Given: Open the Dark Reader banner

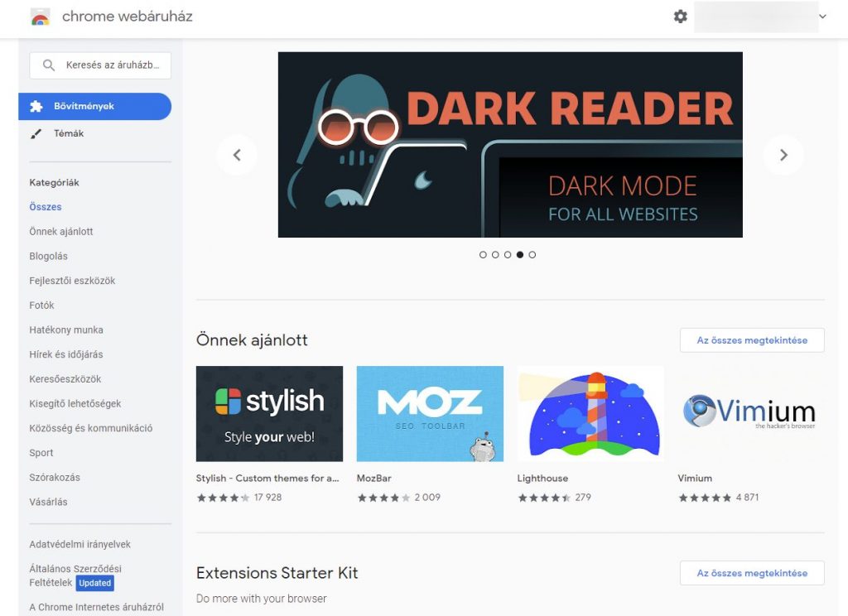Looking at the screenshot, I should tap(510, 144).
